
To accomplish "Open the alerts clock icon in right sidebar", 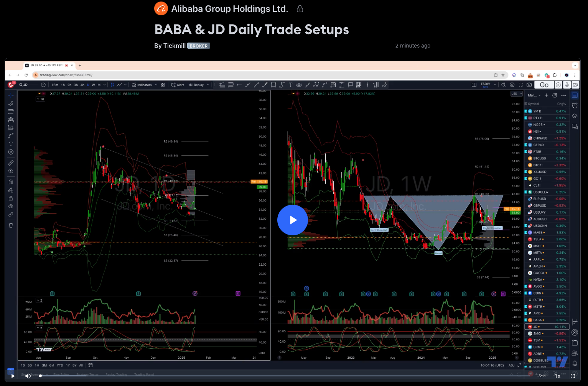I will click(575, 105).
